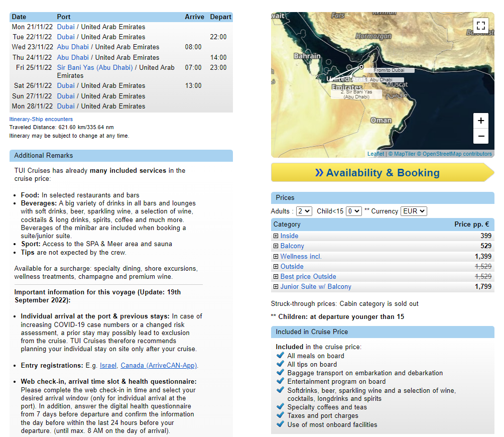
Task: Open the Child<15 count dropdown
Action: pos(353,211)
